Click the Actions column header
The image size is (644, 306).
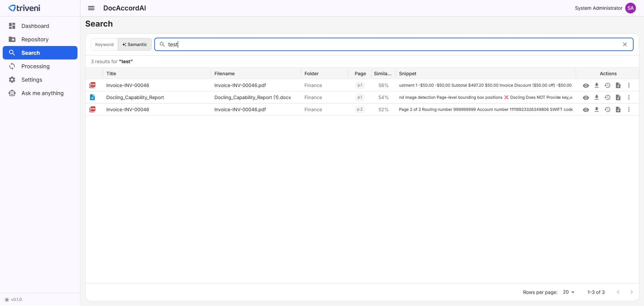608,74
